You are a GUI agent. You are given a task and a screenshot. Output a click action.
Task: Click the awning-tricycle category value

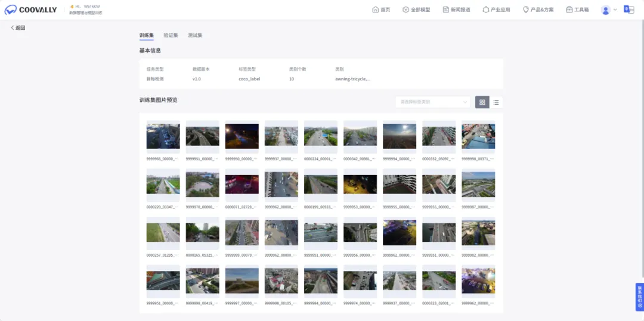pos(353,79)
